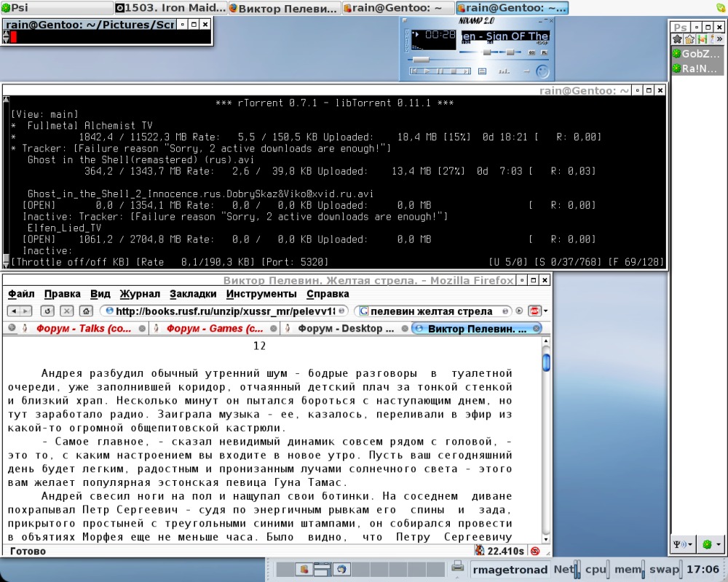The width and height of the screenshot is (728, 582).
Task: Reload the page in Firefox
Action: pyautogui.click(x=47, y=311)
